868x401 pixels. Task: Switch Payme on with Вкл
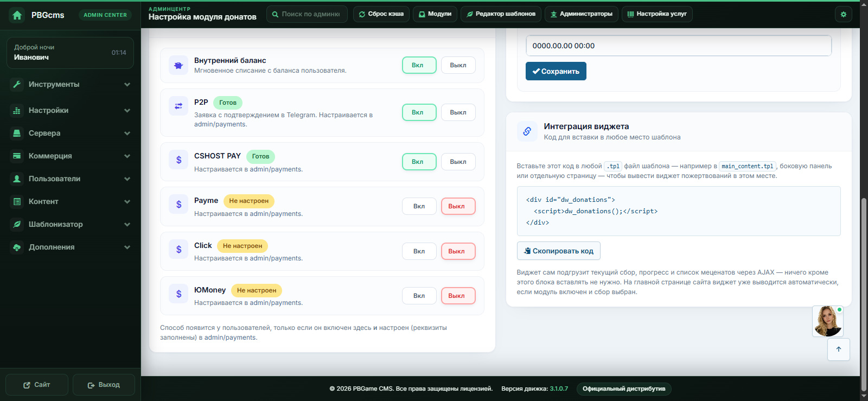[x=419, y=206]
